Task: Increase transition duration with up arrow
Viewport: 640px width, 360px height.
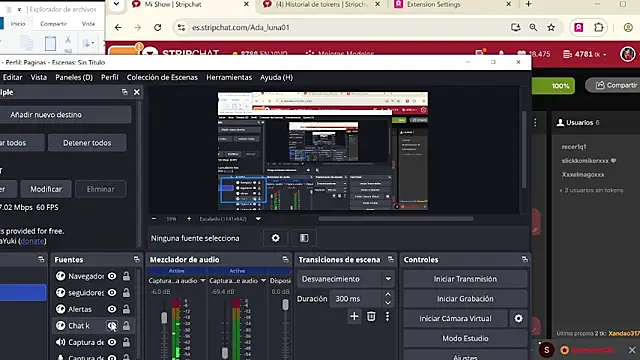Action: tap(388, 294)
